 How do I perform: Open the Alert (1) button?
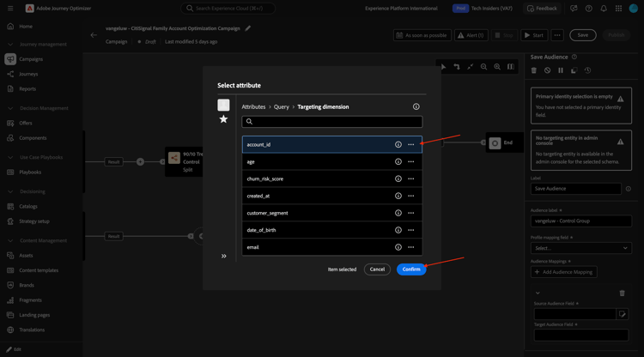pos(471,35)
